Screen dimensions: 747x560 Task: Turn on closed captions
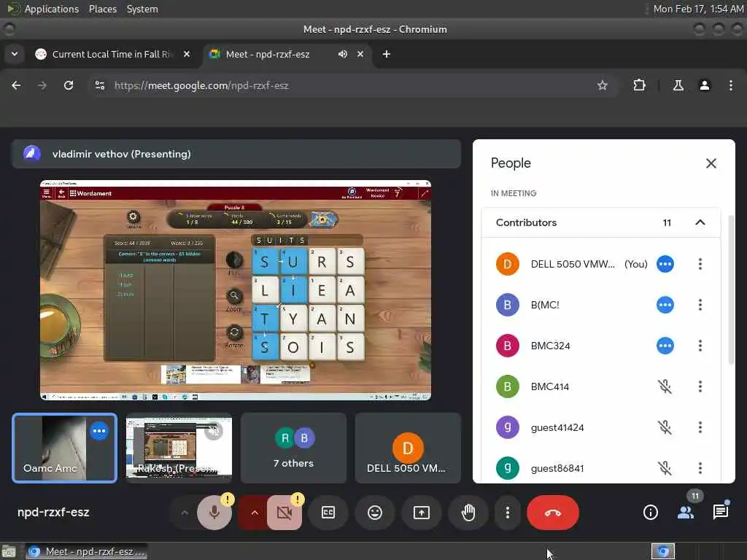pos(328,513)
